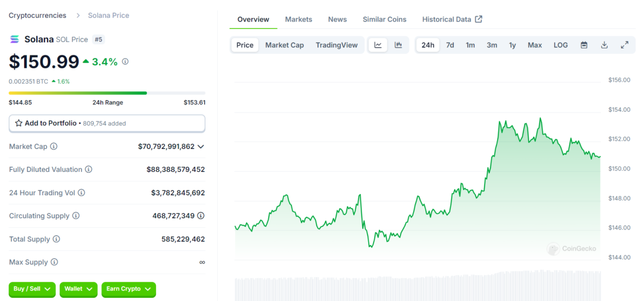644x301 pixels.
Task: Go to the Similar Coins tab
Action: coord(384,19)
